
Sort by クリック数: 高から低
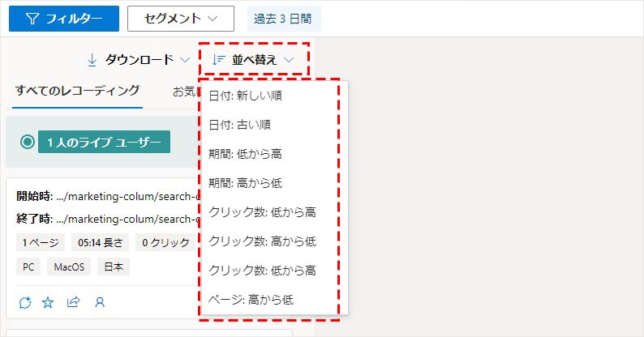coord(262,241)
